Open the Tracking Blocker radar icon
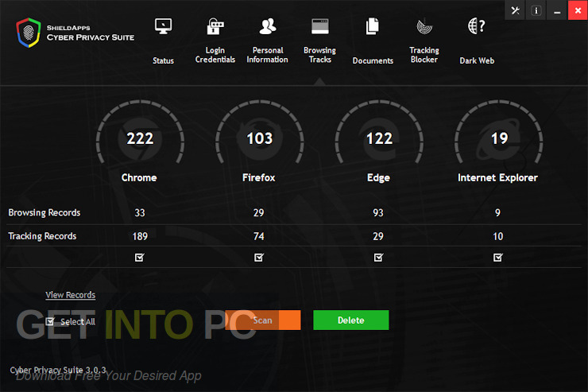Screen dimensions: 588x392 424,26
